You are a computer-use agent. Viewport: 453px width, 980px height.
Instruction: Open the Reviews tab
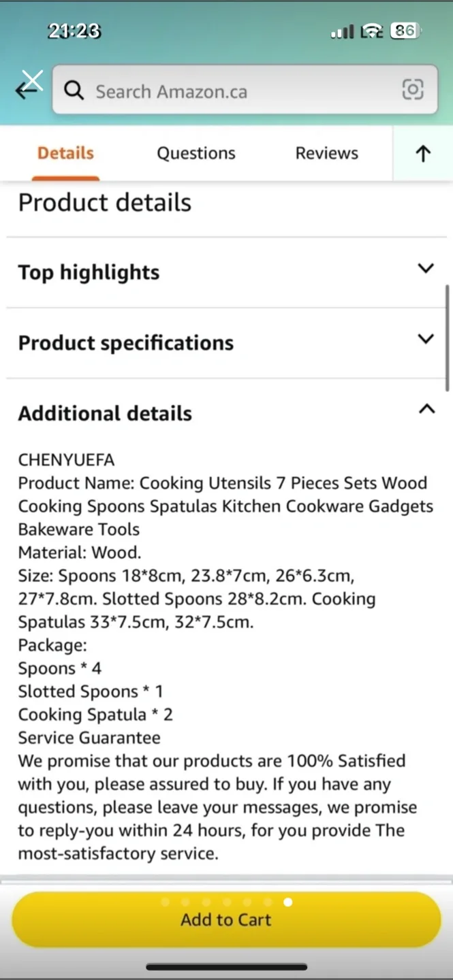coord(326,153)
